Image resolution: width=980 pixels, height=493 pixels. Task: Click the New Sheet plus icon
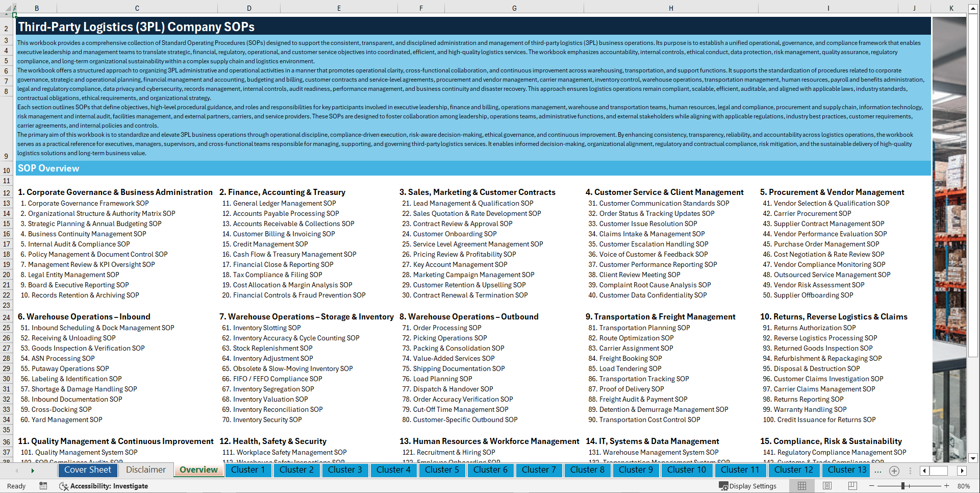(x=894, y=471)
